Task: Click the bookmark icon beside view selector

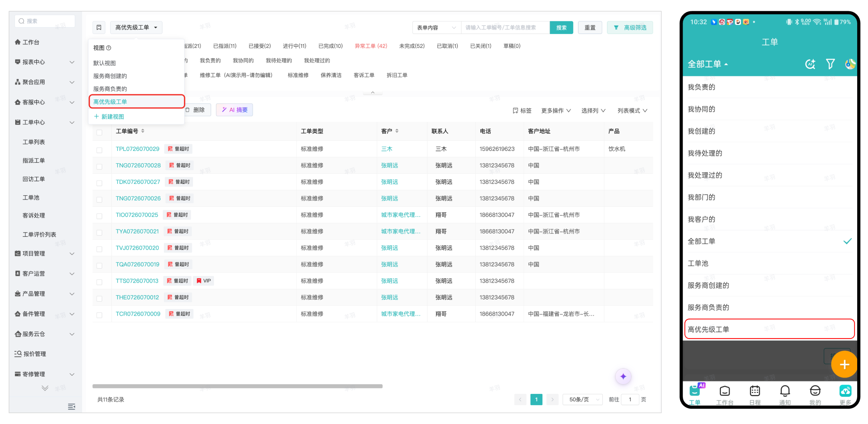Action: tap(99, 27)
